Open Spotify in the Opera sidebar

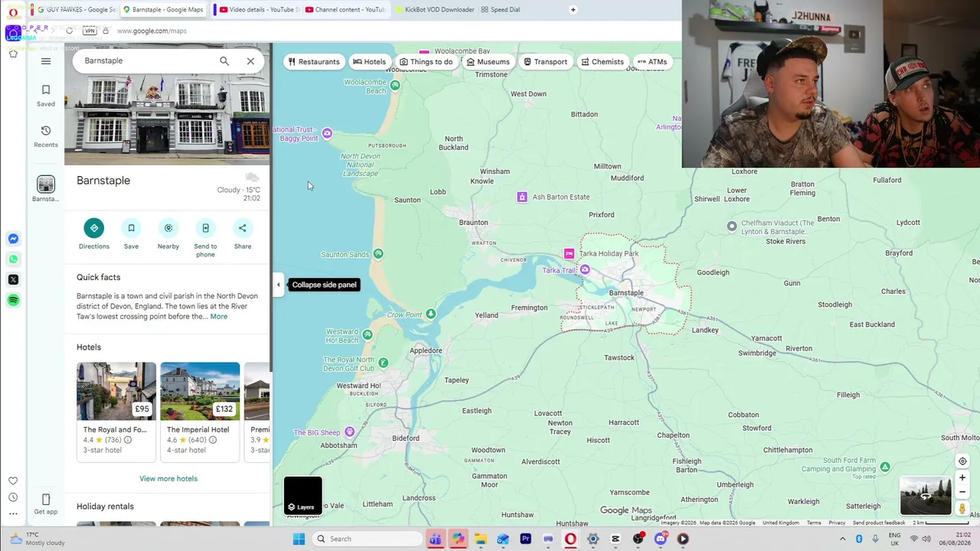tap(13, 300)
